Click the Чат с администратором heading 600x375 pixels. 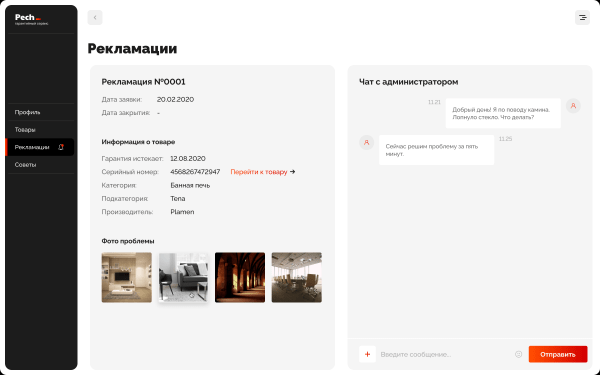[409, 82]
